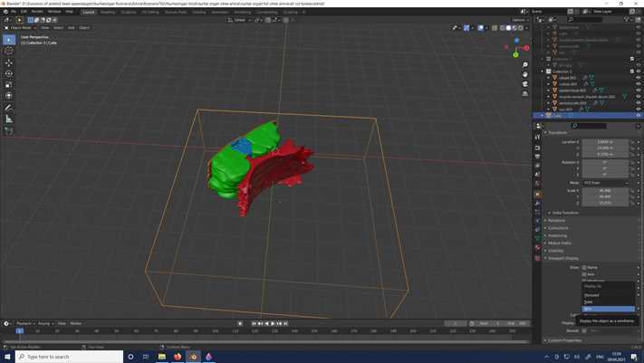Expand the Motion Paths panel
This screenshot has height=363, width=644.
560,244
